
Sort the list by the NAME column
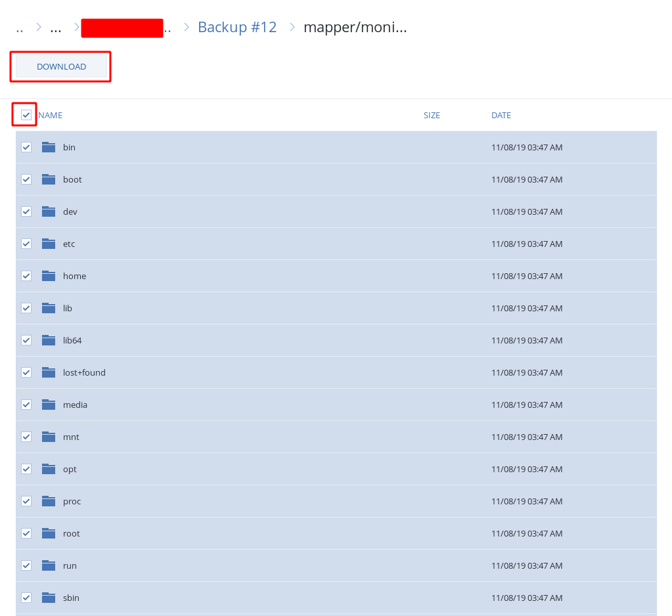(51, 116)
